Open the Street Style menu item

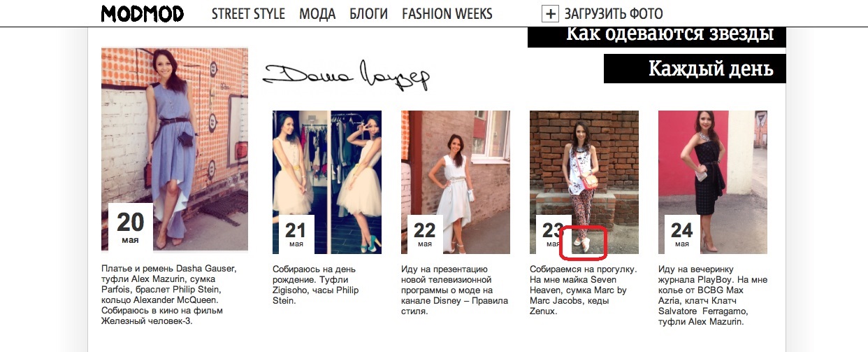click(x=248, y=13)
